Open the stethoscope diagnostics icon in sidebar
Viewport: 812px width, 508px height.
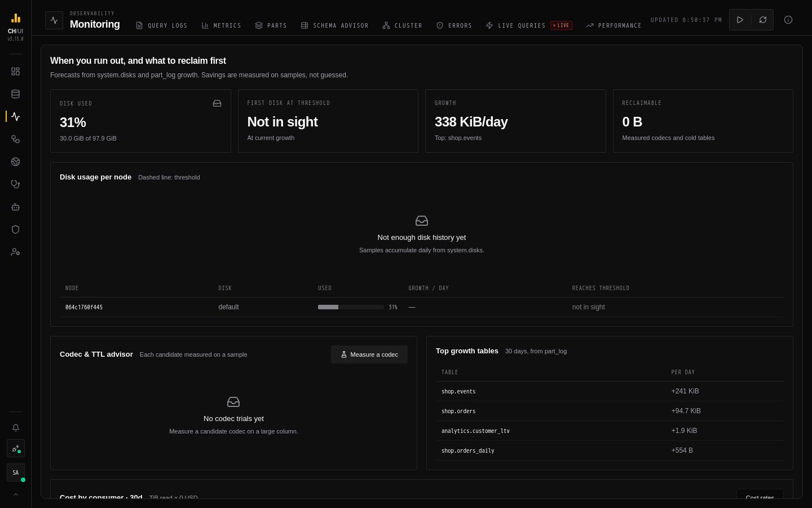[x=16, y=185]
